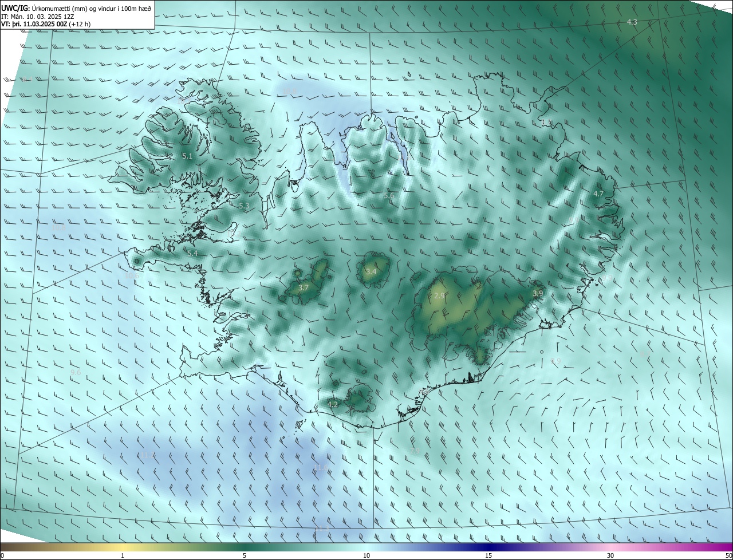Click the 3.9 precipitation value label
Image resolution: width=733 pixels, height=560 pixels.
coord(538,293)
